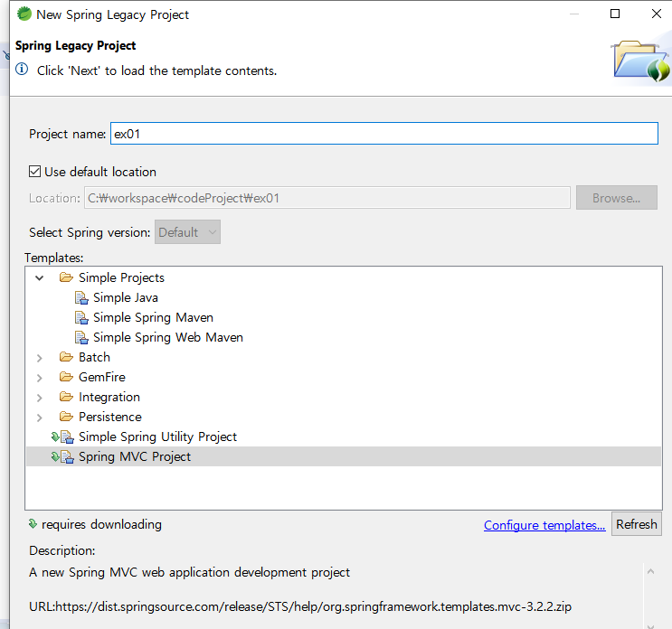Click the template URL text in Description
The height and width of the screenshot is (629, 672).
pyautogui.click(x=300, y=606)
